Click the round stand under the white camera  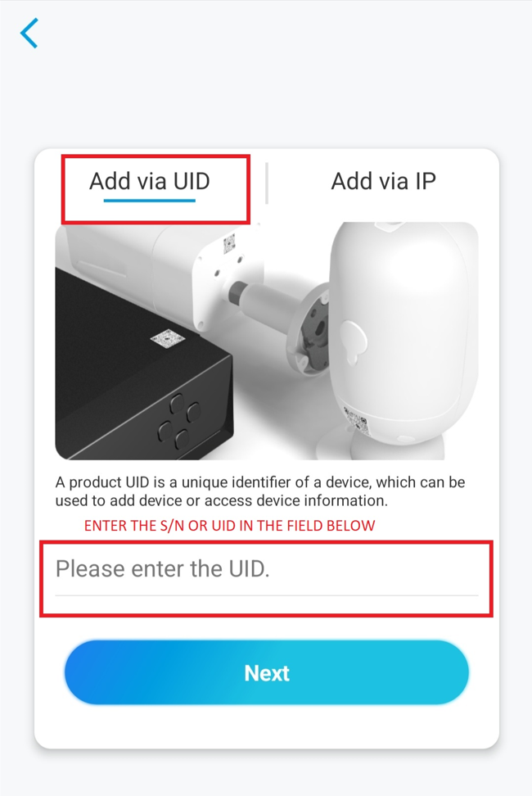379,445
